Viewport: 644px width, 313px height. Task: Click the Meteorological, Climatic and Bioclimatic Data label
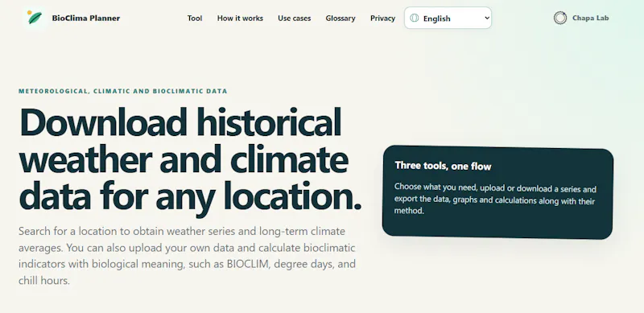click(123, 91)
